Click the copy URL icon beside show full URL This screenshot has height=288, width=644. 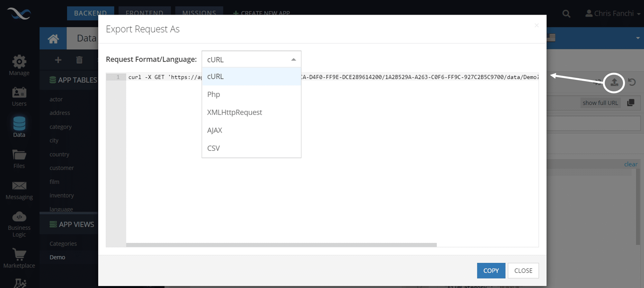pos(630,103)
